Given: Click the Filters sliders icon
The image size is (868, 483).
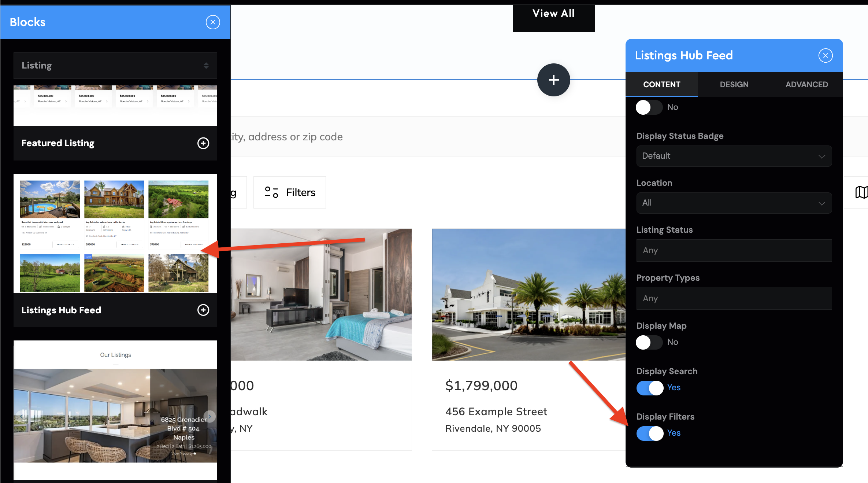Looking at the screenshot, I should 271,192.
